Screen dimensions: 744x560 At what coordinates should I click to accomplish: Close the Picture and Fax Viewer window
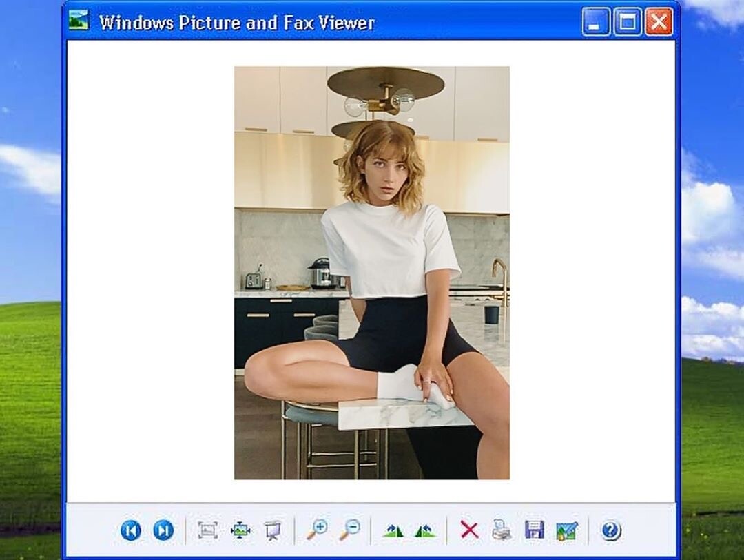(659, 22)
